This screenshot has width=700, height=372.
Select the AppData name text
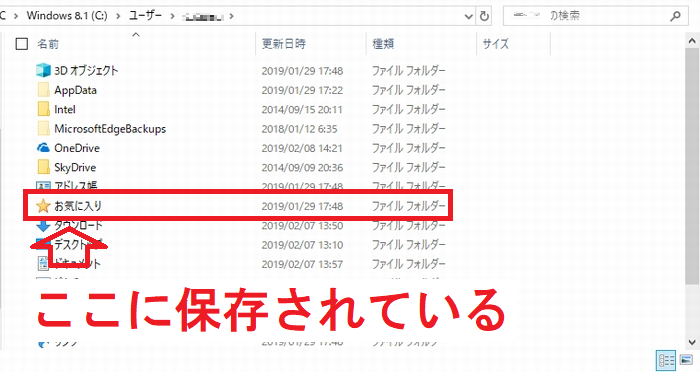point(75,90)
